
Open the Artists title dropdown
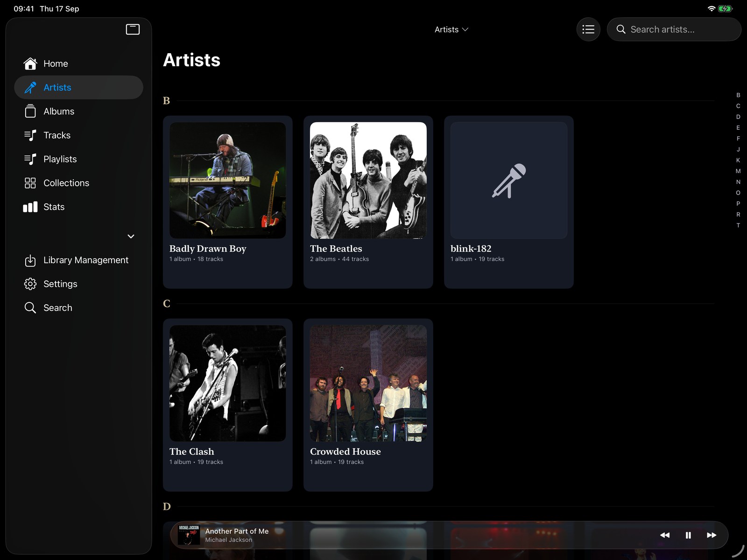(x=451, y=29)
